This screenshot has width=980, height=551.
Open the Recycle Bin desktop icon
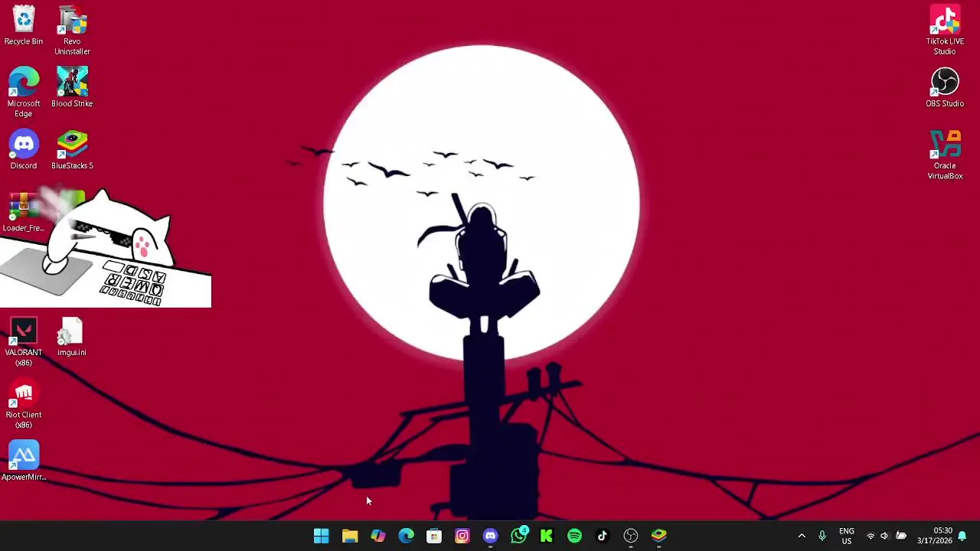point(24,26)
